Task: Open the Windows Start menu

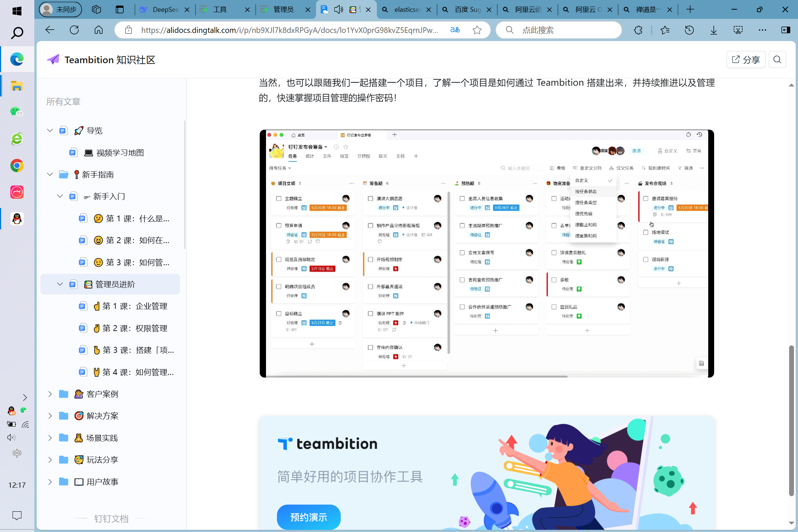Action: coord(17,11)
